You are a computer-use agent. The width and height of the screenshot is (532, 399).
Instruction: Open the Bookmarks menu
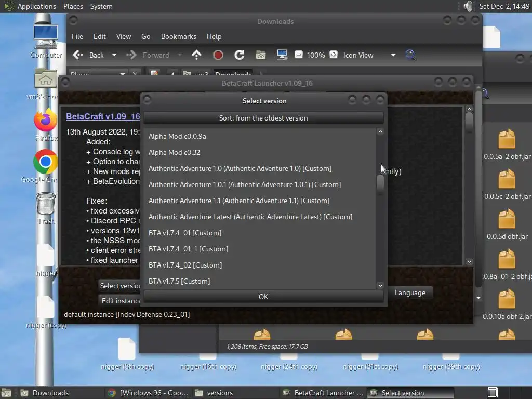point(179,36)
